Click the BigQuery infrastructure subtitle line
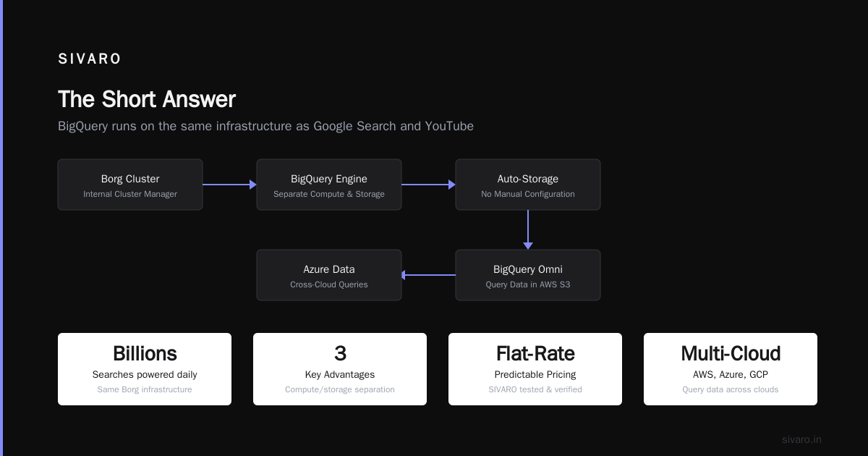 coord(265,126)
